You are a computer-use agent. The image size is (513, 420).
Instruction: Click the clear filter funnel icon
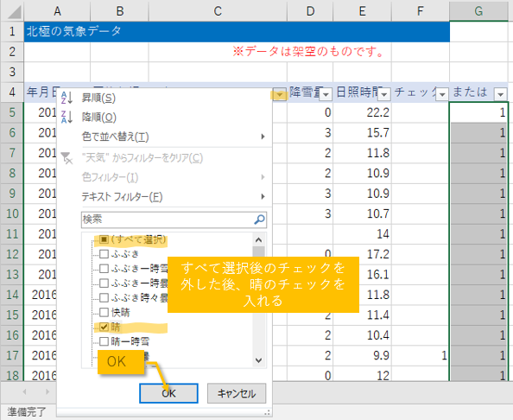pos(66,158)
